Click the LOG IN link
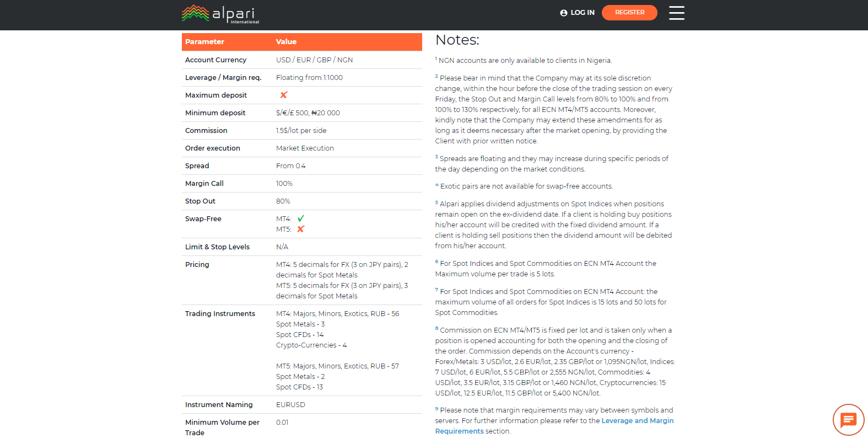Screen dimensions: 868x438 click(x=582, y=13)
